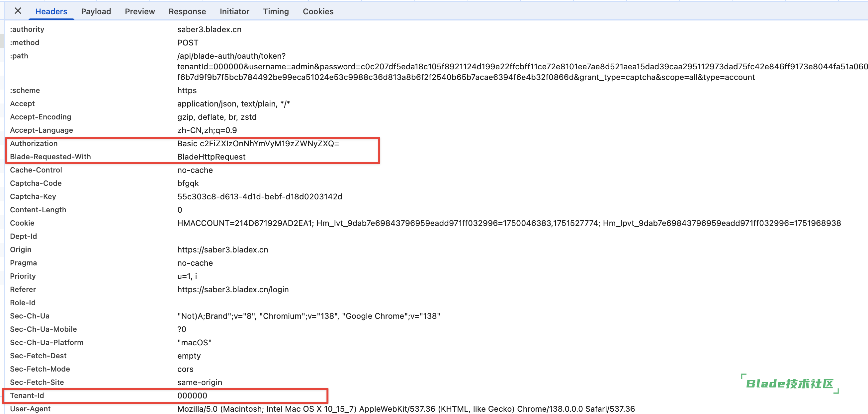The image size is (868, 414).
Task: Show the Cookies tab
Action: [318, 11]
